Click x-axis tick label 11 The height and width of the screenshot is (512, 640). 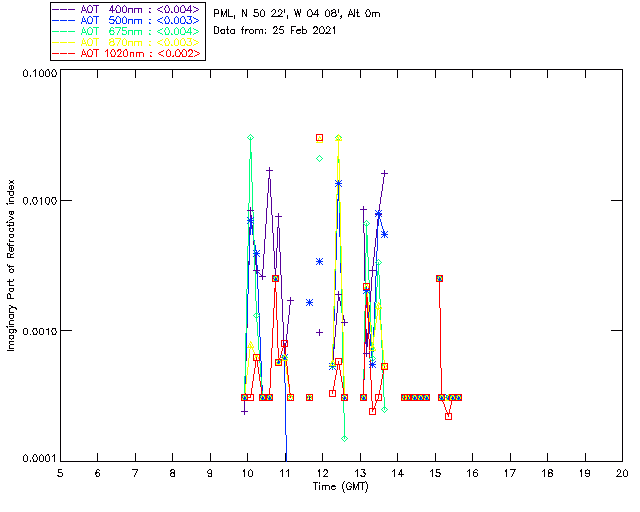click(x=285, y=473)
